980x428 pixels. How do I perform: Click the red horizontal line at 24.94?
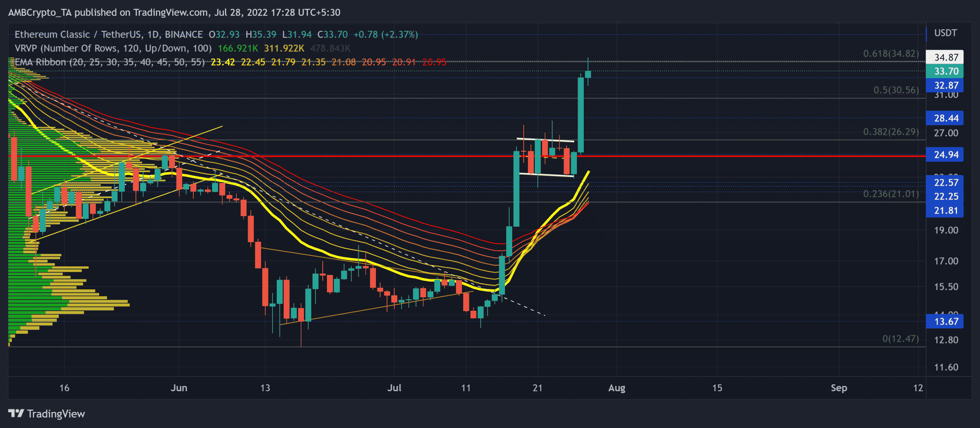click(467, 156)
